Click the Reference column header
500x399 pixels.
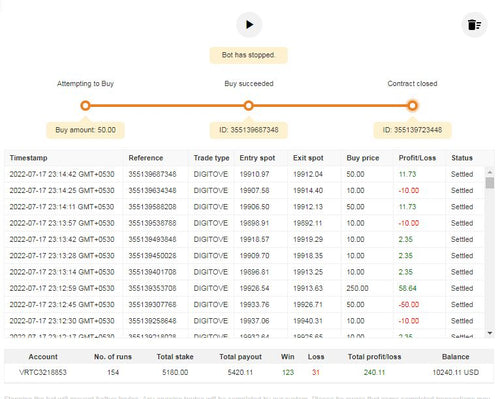pos(146,158)
